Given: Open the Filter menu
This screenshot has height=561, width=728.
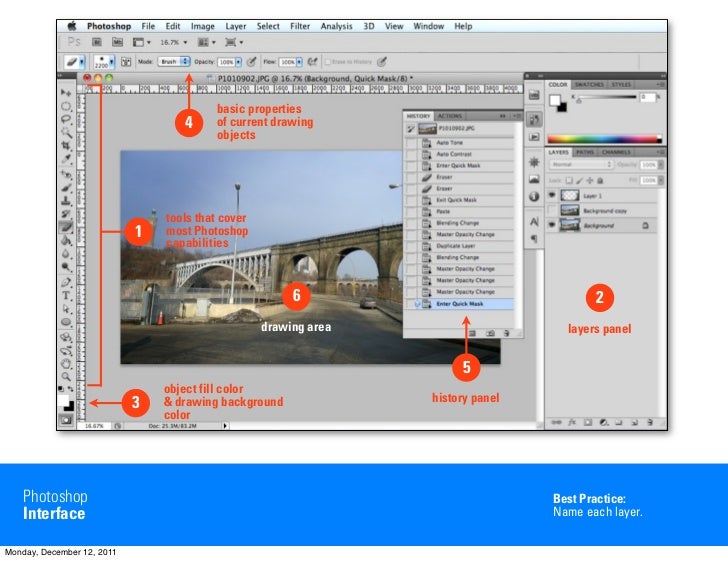Looking at the screenshot, I should pos(300,26).
